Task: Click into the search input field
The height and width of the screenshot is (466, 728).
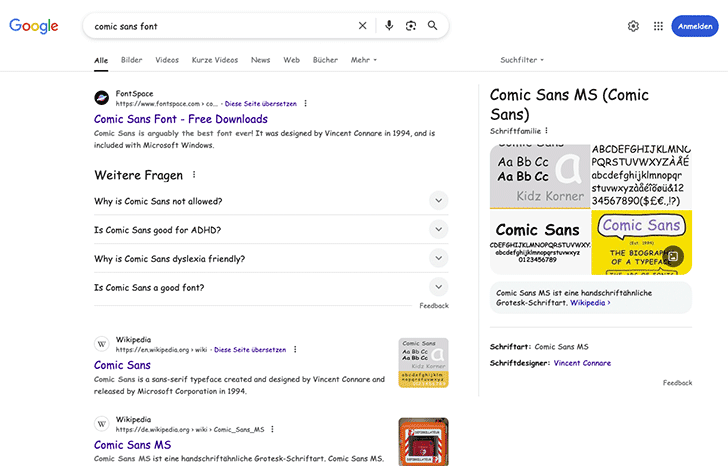Action: tap(223, 26)
